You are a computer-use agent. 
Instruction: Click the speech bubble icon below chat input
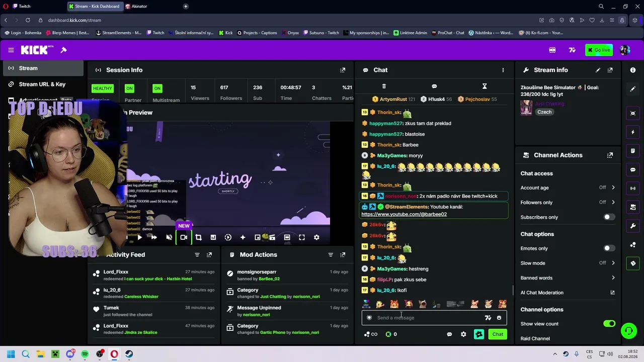click(x=449, y=334)
